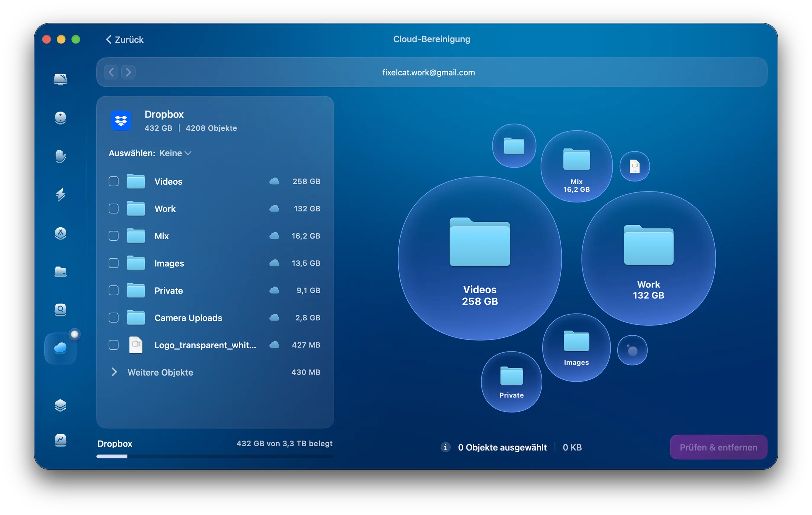Click the Dropbox storage usage bar
Screen dimensions: 812x515
(215, 456)
